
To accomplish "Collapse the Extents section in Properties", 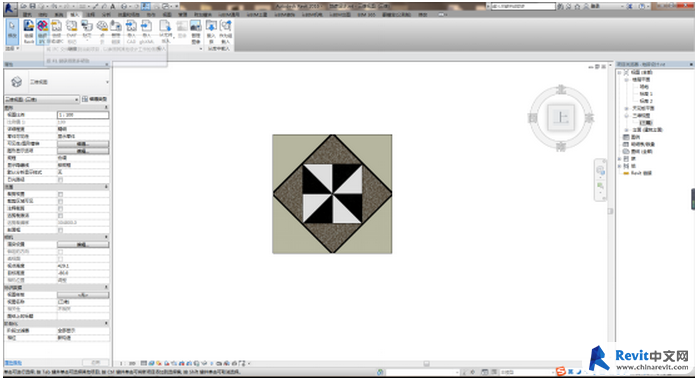I will pos(106,187).
